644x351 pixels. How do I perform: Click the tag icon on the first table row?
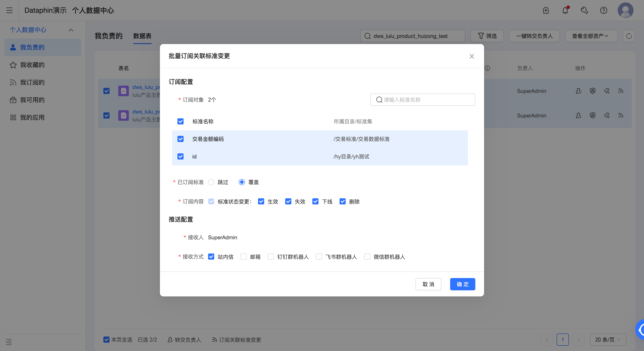[607, 91]
